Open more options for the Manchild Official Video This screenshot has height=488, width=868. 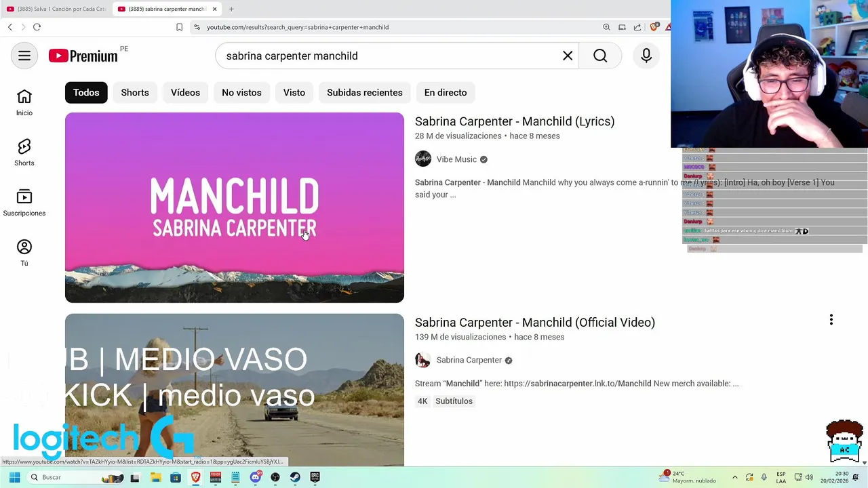(831, 320)
